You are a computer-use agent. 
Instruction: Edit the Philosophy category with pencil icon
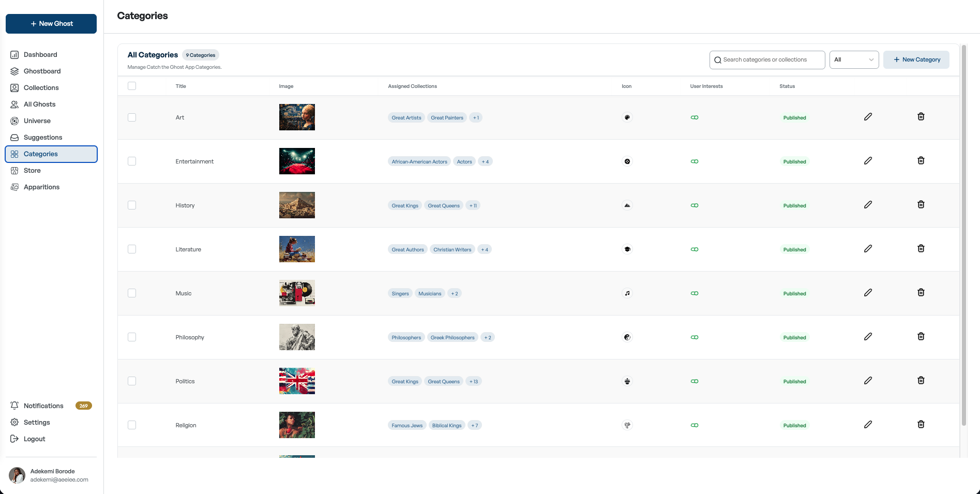[868, 337]
